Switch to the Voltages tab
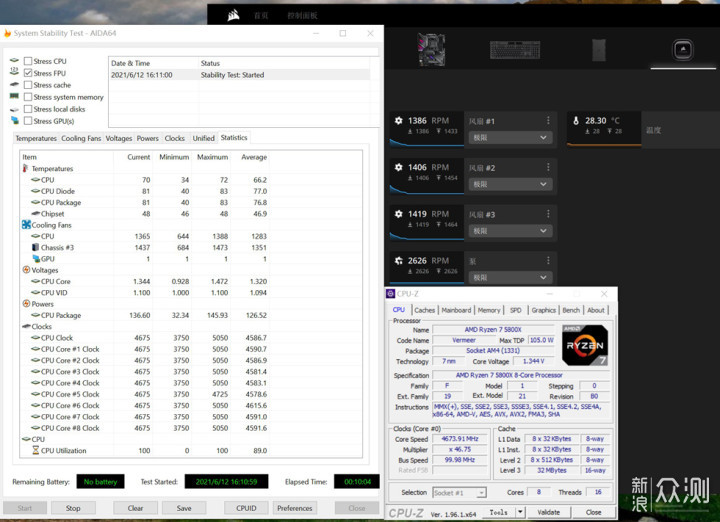 [x=119, y=138]
